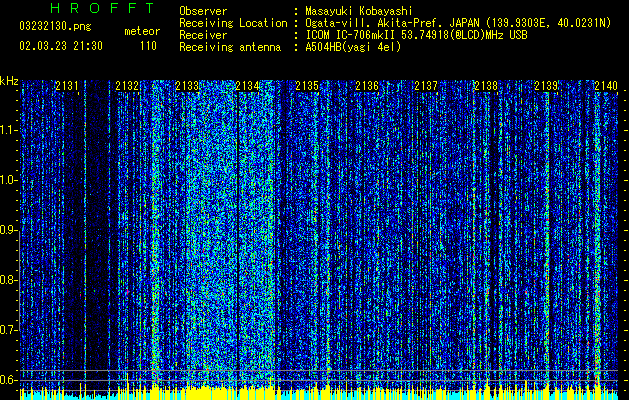
Task: Click the 2134 time marker
Action: [247, 86]
